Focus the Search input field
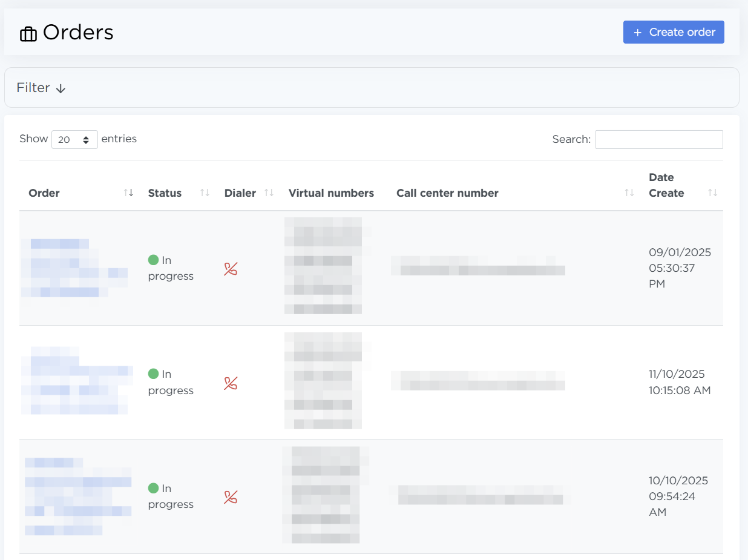Screen dimensions: 748x560 tap(658, 139)
